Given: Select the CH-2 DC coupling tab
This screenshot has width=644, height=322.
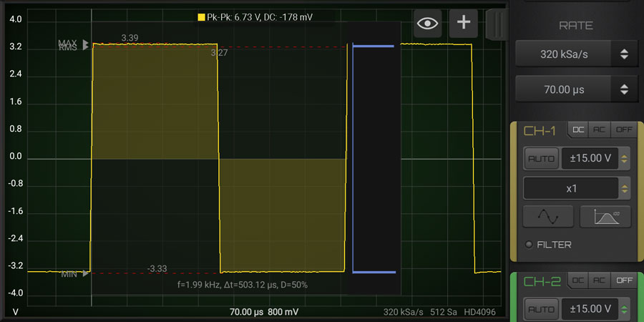Looking at the screenshot, I should click(578, 280).
